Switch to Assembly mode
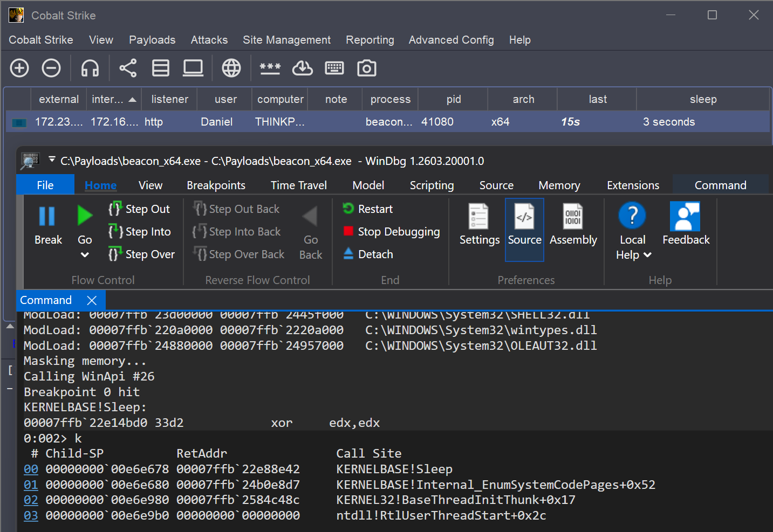 point(573,229)
